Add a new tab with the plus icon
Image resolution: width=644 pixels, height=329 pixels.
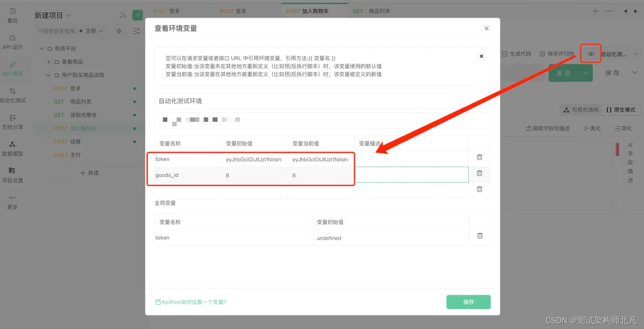(x=595, y=11)
